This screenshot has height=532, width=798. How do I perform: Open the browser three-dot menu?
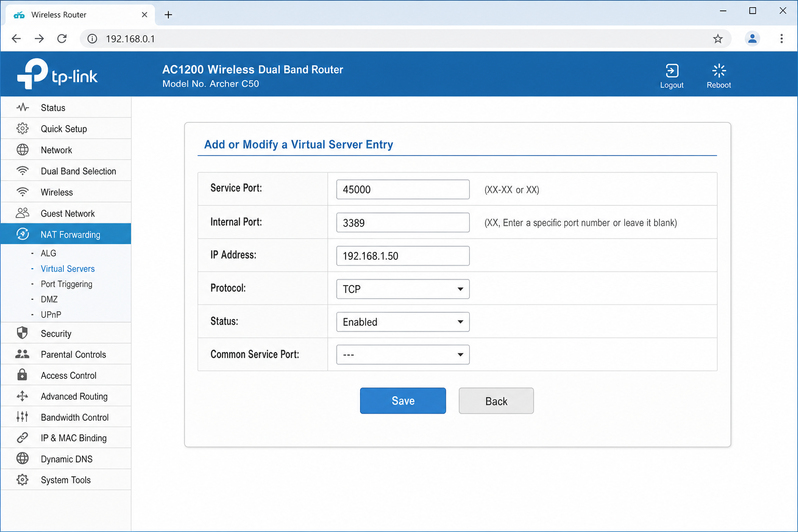(781, 38)
